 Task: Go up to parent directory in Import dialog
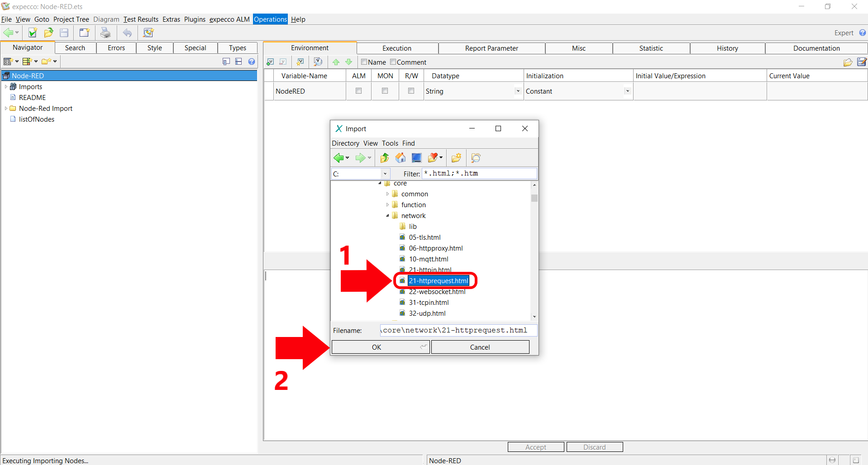click(384, 158)
